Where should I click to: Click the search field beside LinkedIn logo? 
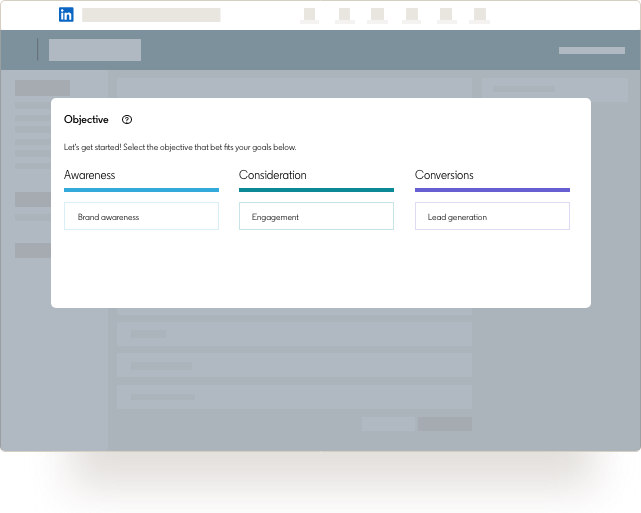[151, 15]
